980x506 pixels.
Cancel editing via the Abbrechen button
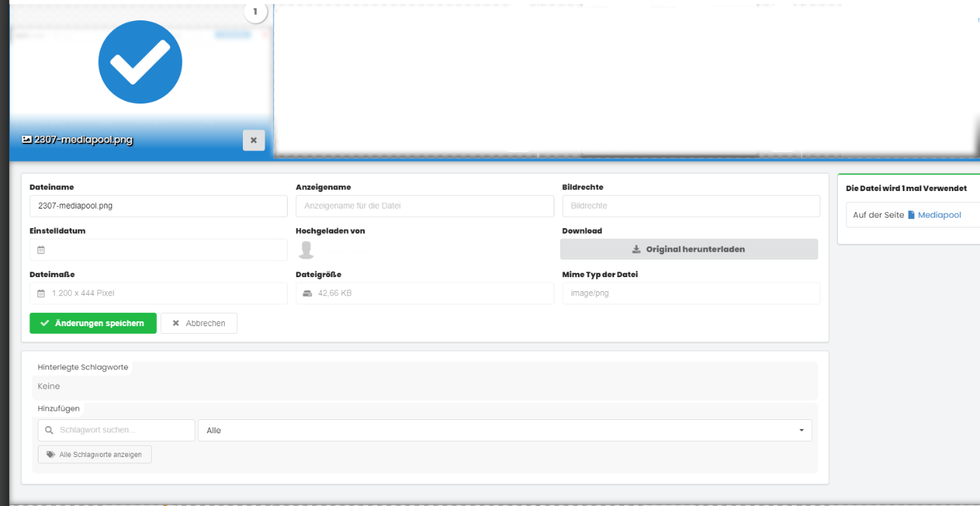point(199,323)
